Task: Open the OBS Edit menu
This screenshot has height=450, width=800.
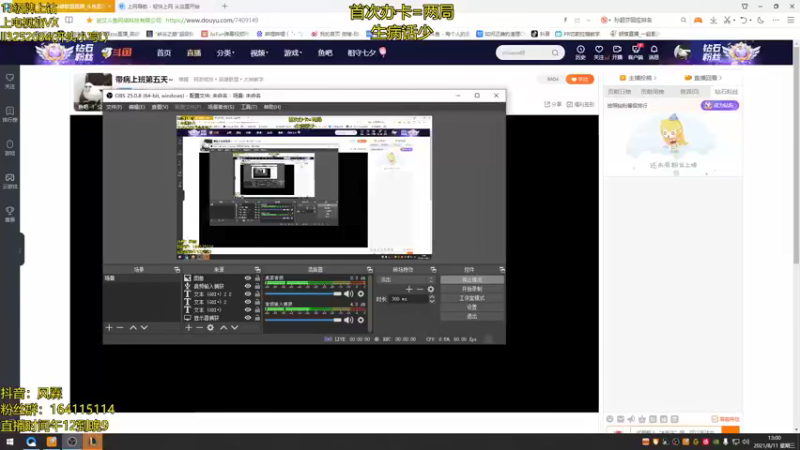Action: coord(136,107)
